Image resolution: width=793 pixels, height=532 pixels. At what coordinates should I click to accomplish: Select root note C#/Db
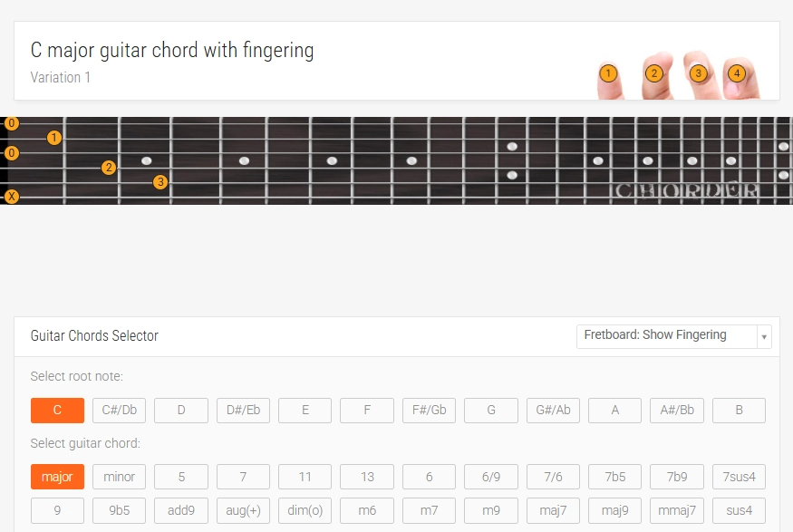120,411
